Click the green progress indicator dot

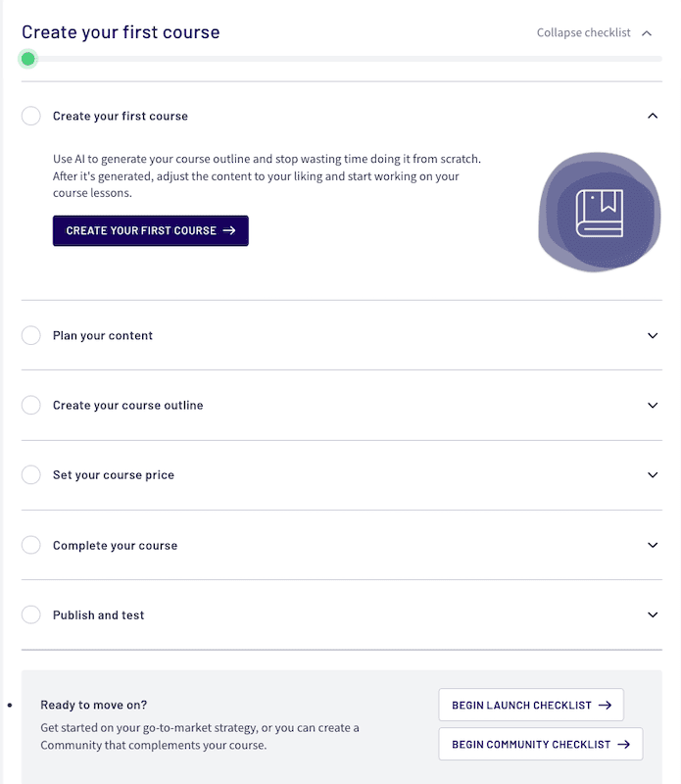(x=27, y=59)
